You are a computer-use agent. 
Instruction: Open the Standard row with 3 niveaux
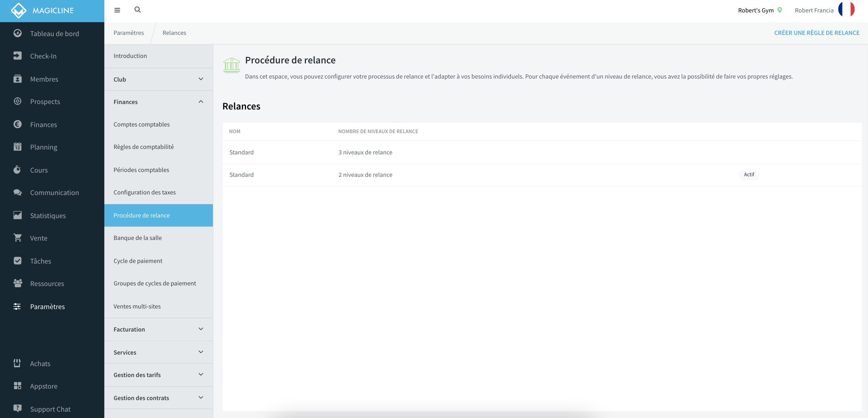(542, 152)
